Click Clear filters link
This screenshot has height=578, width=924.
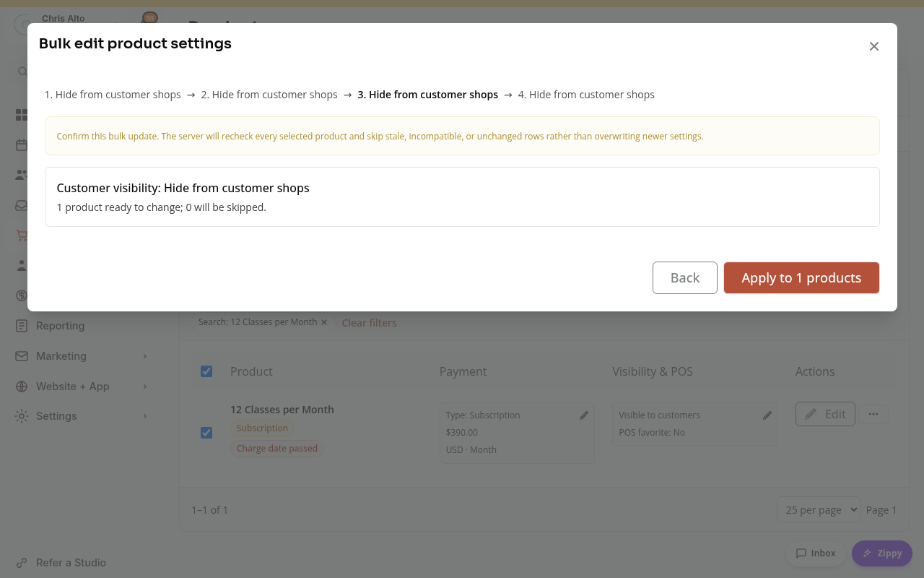coord(369,323)
